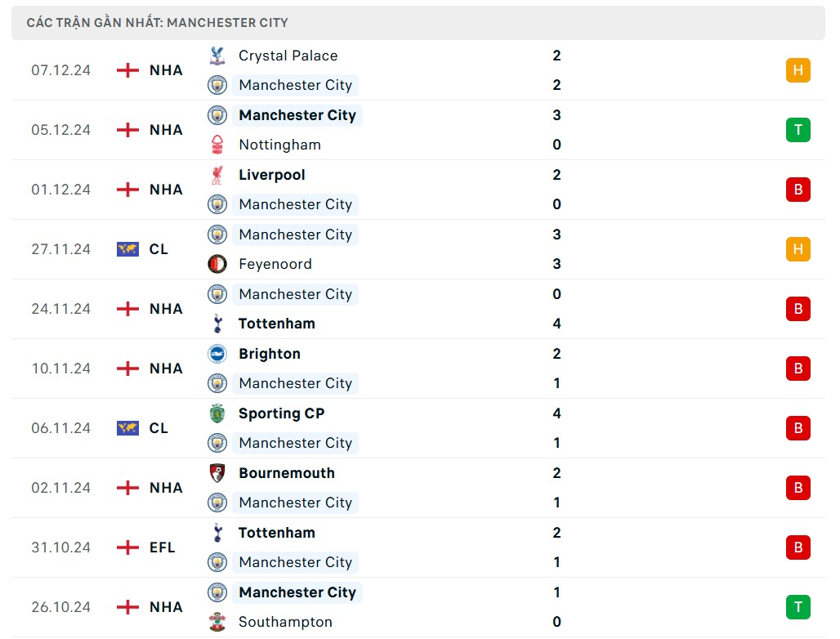Viewport: 840px width, 639px height.
Task: Click the Crystal Palace club crest
Action: [217, 56]
